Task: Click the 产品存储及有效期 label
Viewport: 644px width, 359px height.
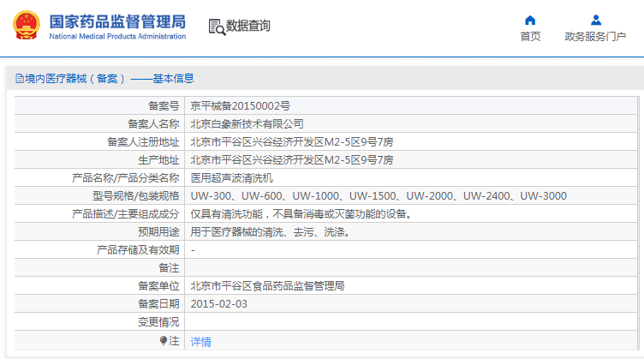Action: (138, 250)
